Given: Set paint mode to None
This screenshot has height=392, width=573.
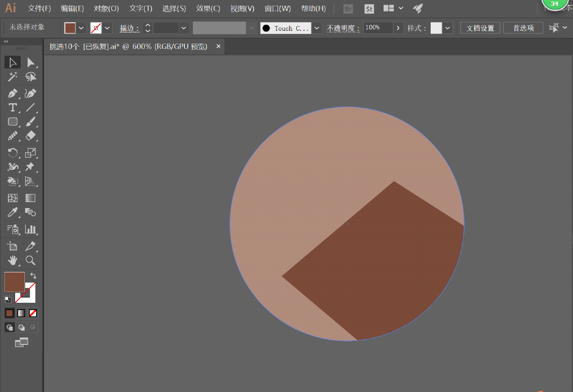Looking at the screenshot, I should coord(33,313).
